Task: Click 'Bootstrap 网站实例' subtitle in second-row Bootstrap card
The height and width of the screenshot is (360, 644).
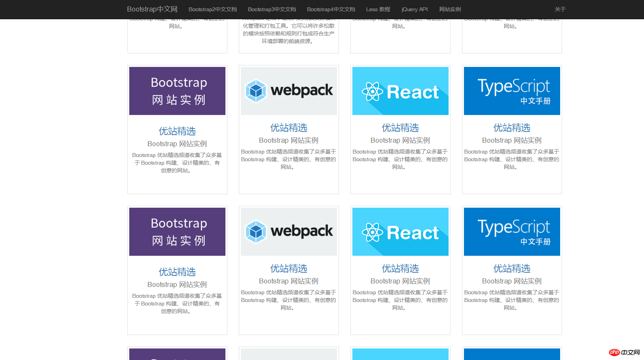Action: point(177,144)
